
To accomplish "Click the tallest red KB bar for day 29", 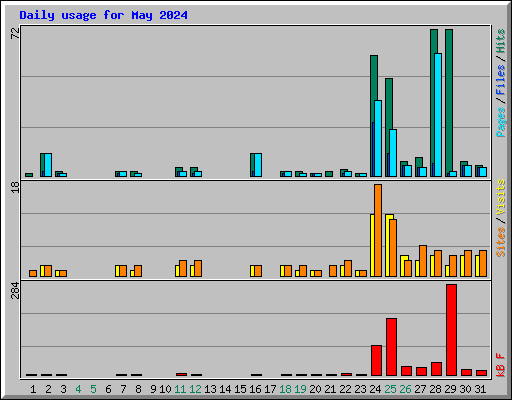I will pos(451,330).
